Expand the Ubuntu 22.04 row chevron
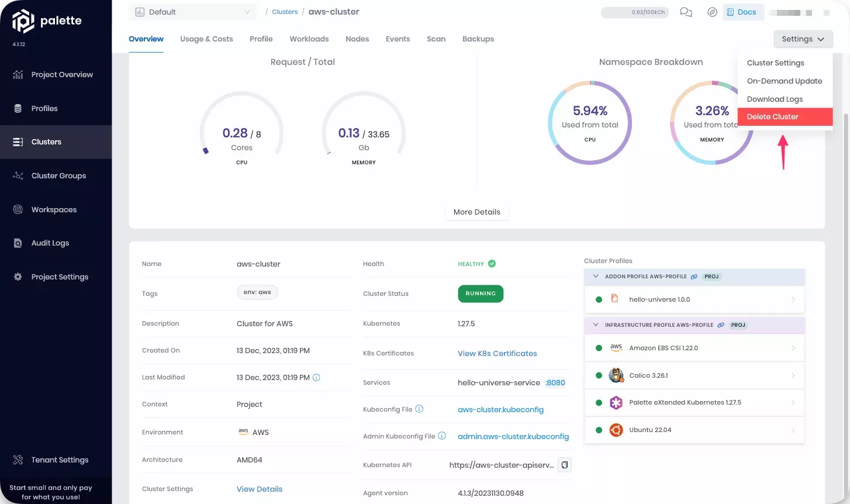 click(x=793, y=430)
